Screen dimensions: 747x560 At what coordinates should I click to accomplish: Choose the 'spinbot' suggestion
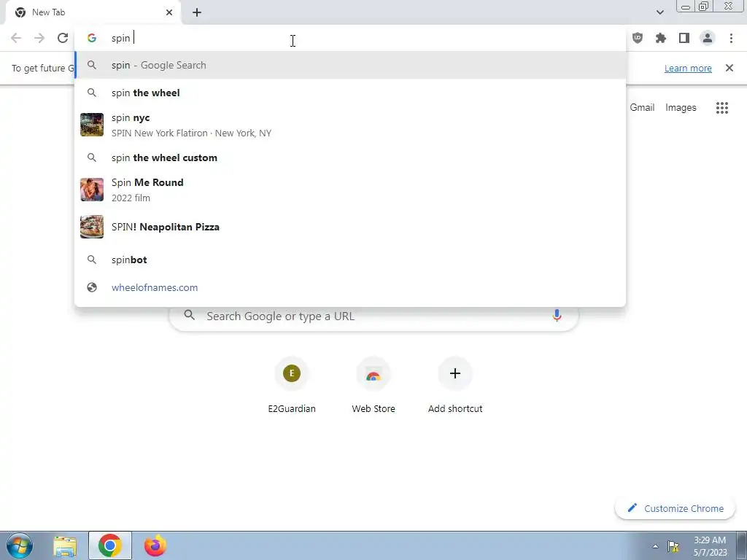pos(350,260)
